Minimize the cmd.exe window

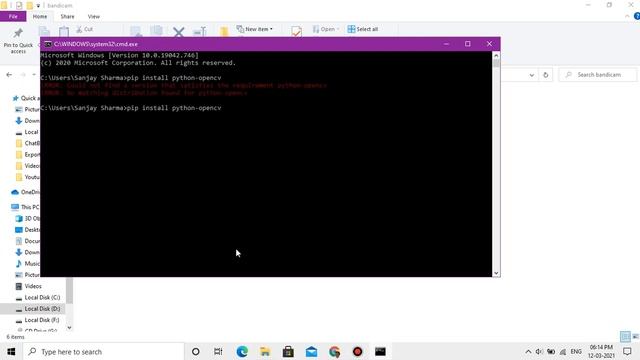(x=446, y=44)
